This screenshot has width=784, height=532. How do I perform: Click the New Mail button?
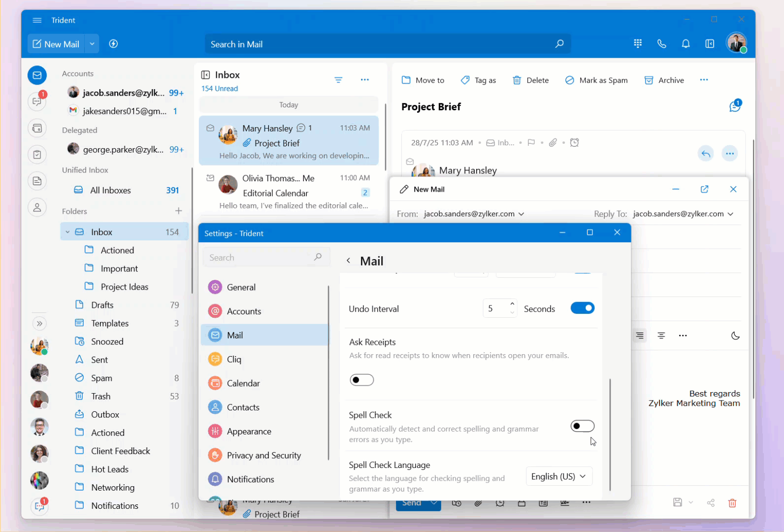56,44
